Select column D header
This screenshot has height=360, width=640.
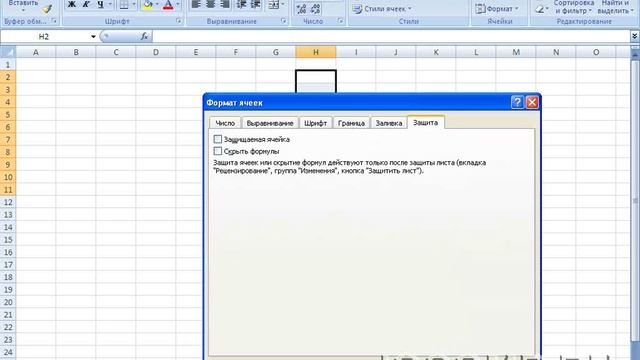point(156,52)
